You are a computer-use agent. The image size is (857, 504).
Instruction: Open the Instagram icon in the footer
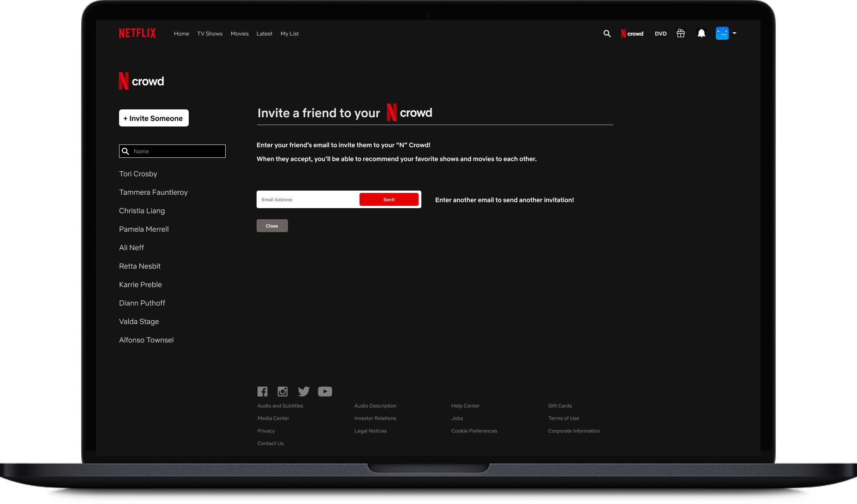click(x=282, y=391)
